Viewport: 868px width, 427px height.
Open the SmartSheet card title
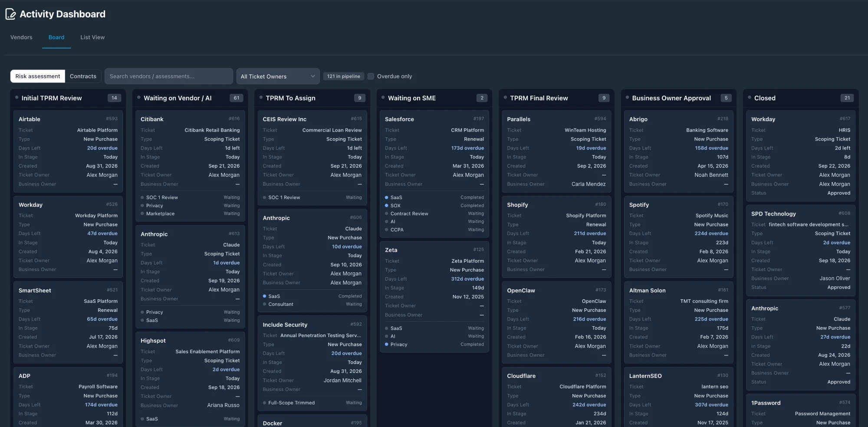click(35, 291)
